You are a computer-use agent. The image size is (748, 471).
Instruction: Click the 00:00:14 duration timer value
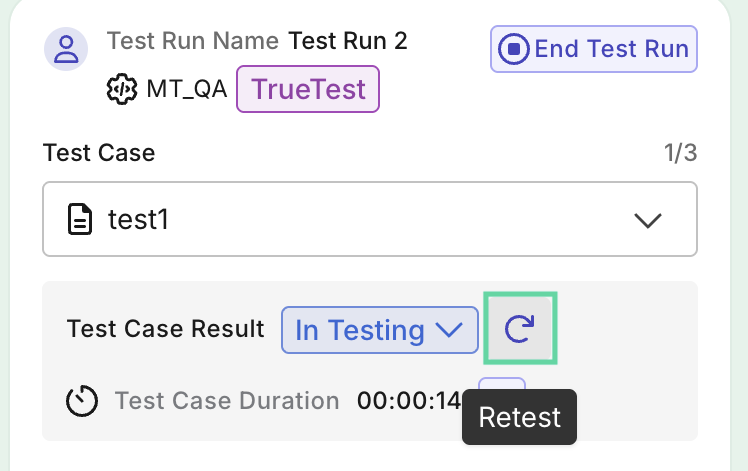tap(409, 401)
